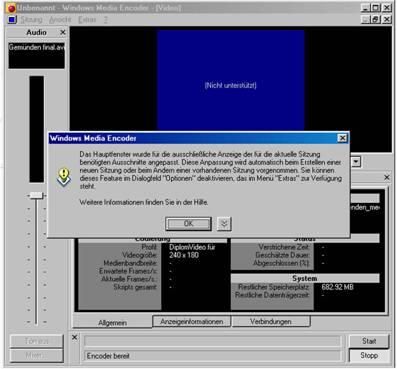The width and height of the screenshot is (397, 369).
Task: Click the Start encoding button
Action: pyautogui.click(x=369, y=341)
